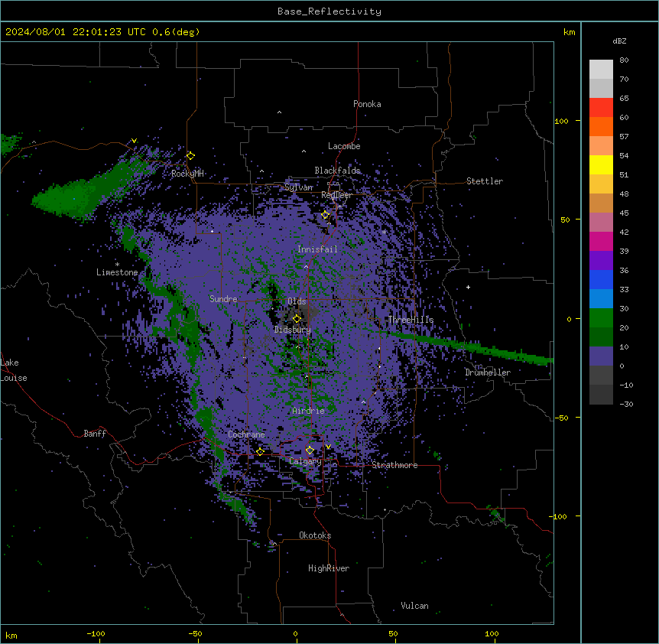Click the yellow diamond marker above the Calgary label
Viewport: 659px width, 644px height.
click(310, 450)
